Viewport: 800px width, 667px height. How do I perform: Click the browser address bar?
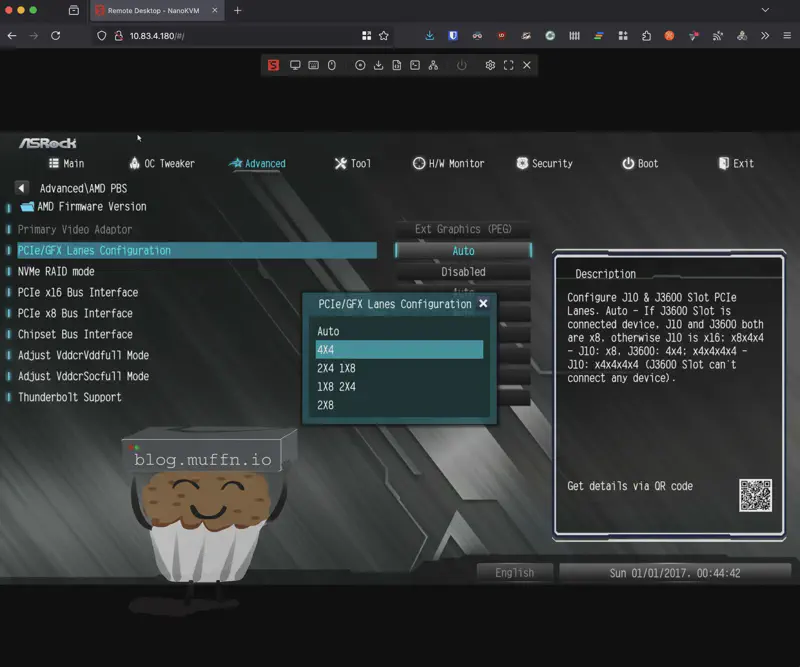point(230,36)
